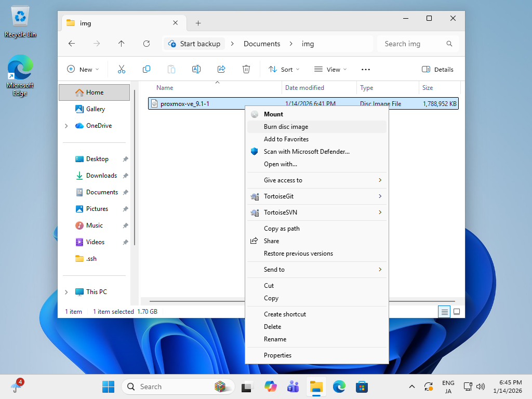Click the Cut scissors icon in toolbar
The image size is (532, 399).
[x=122, y=69]
